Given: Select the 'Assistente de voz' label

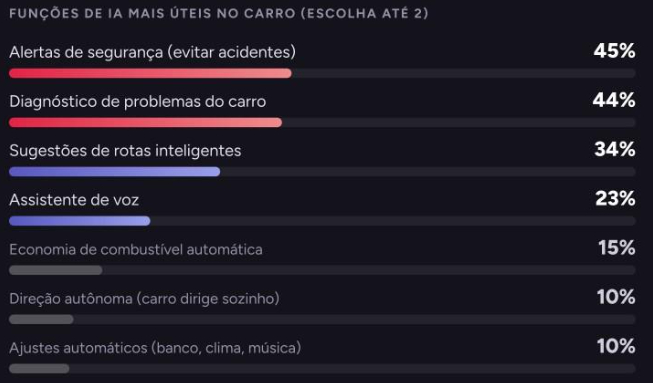Looking at the screenshot, I should point(74,200).
